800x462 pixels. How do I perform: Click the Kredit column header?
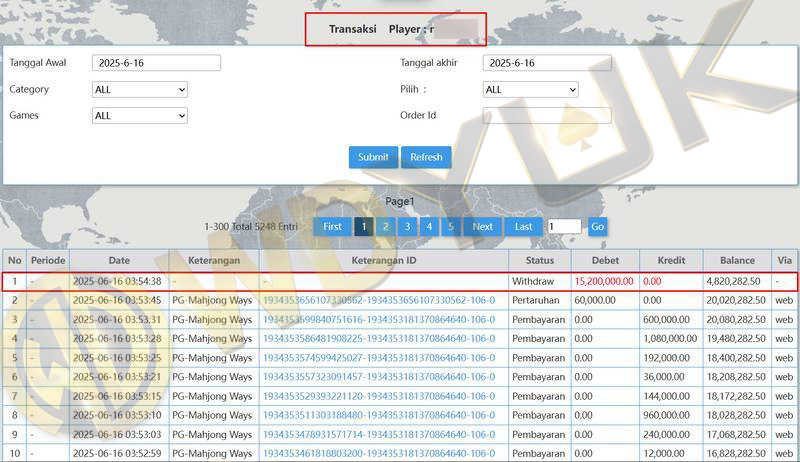click(671, 260)
